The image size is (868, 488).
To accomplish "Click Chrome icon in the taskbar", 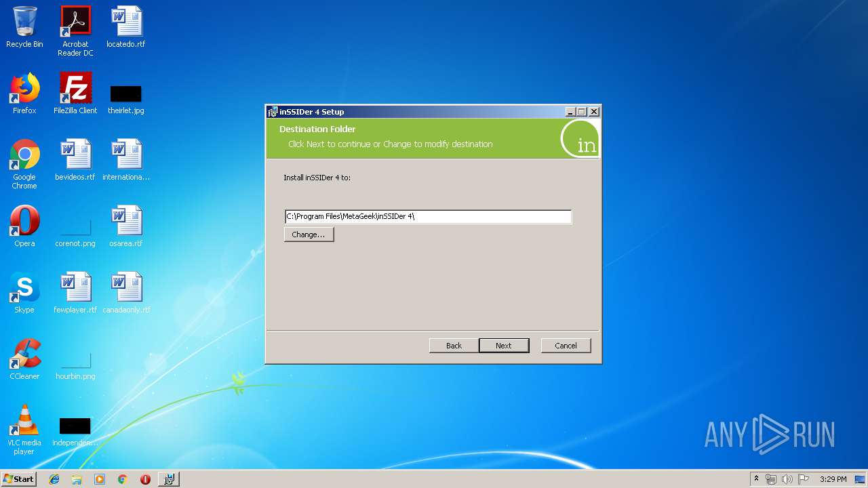I will point(122,479).
